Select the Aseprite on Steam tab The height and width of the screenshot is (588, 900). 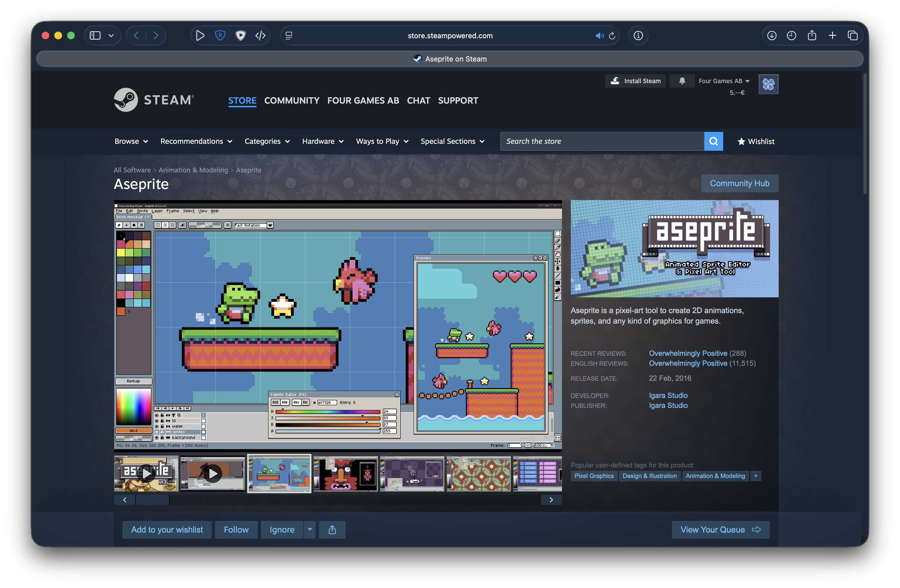click(x=450, y=59)
